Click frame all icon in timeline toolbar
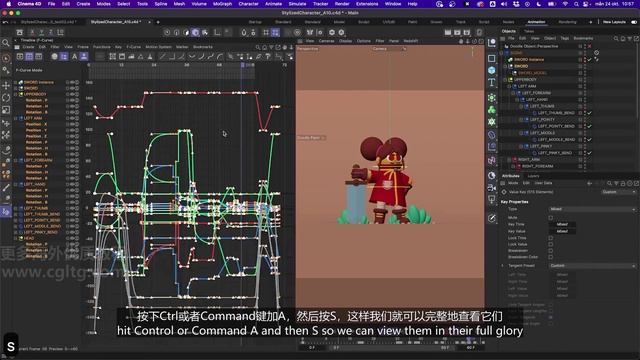Image resolution: width=640 pixels, height=360 pixels. (113, 57)
